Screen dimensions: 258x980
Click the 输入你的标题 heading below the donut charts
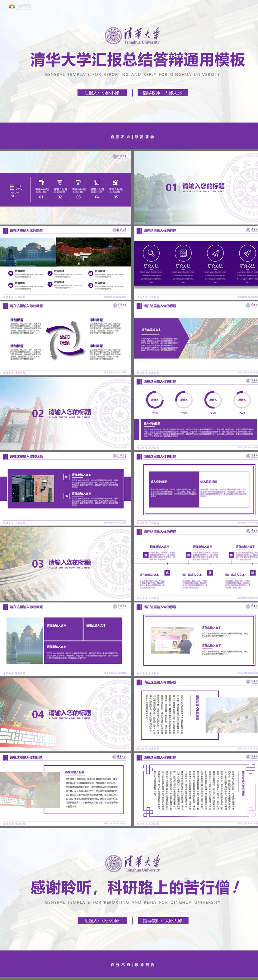tap(152, 423)
